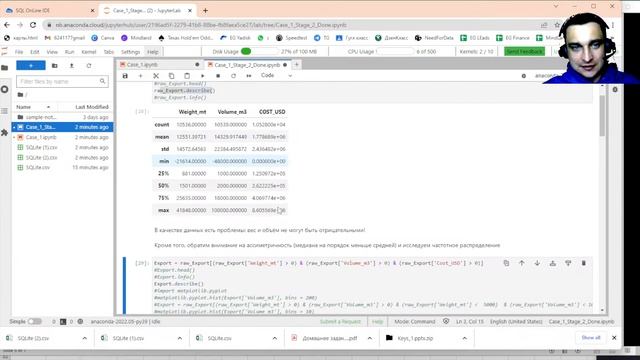Open the file browser sidebar icon

4,68
